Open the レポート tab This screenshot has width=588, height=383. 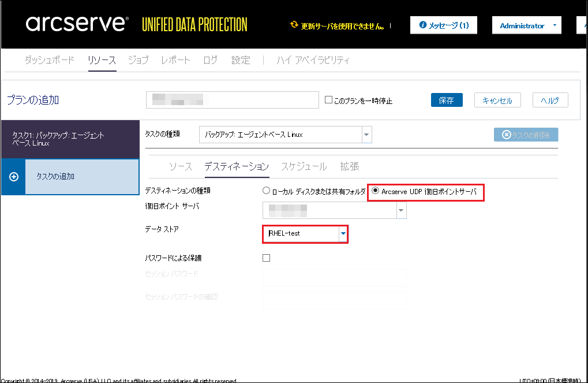pos(175,60)
